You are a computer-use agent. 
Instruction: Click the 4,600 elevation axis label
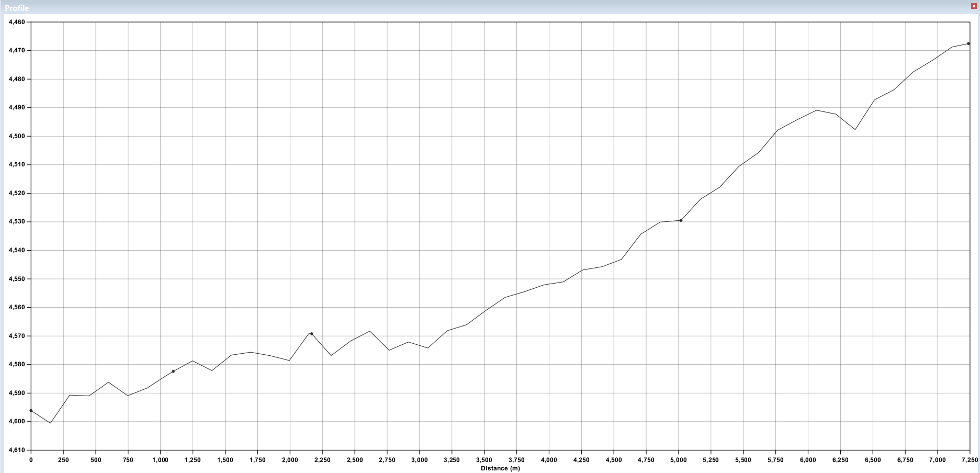[x=17, y=422]
